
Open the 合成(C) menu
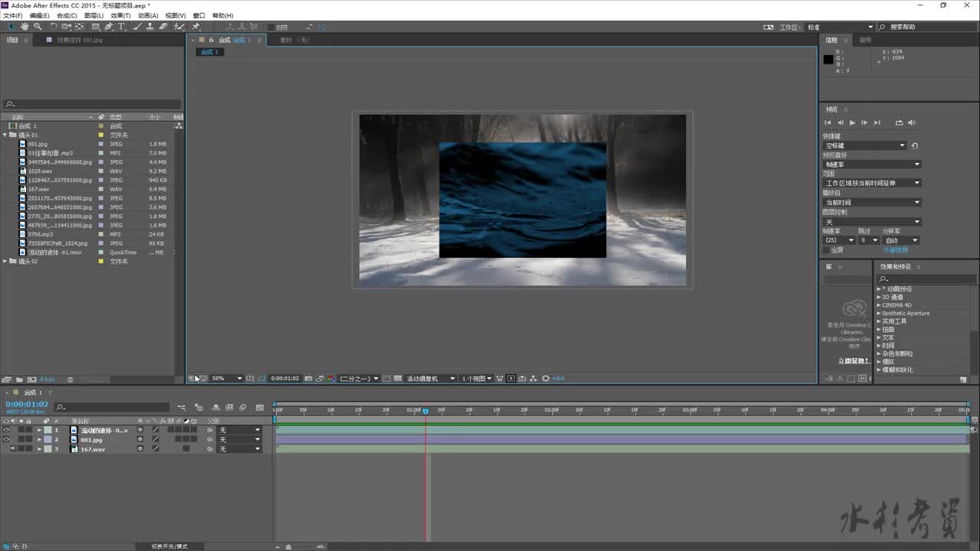67,15
